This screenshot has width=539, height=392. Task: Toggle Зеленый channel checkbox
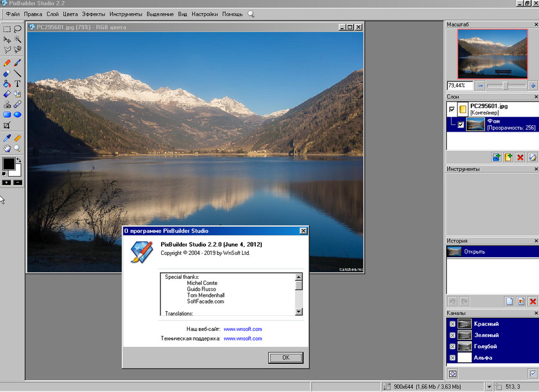pos(452,335)
